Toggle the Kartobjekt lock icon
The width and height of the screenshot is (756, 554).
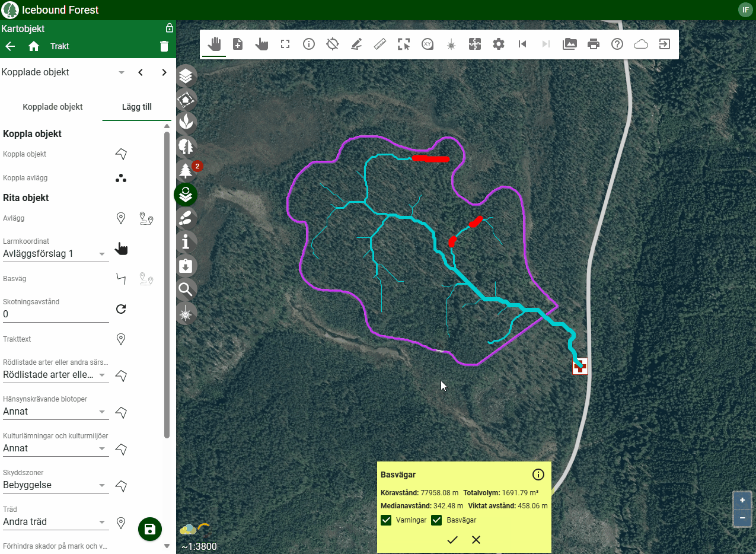click(x=169, y=28)
